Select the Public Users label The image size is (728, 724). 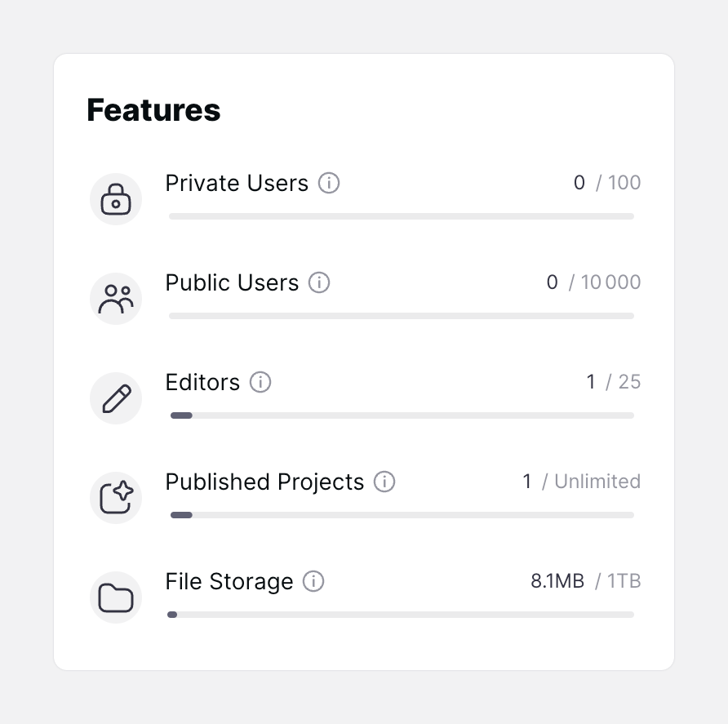point(231,282)
